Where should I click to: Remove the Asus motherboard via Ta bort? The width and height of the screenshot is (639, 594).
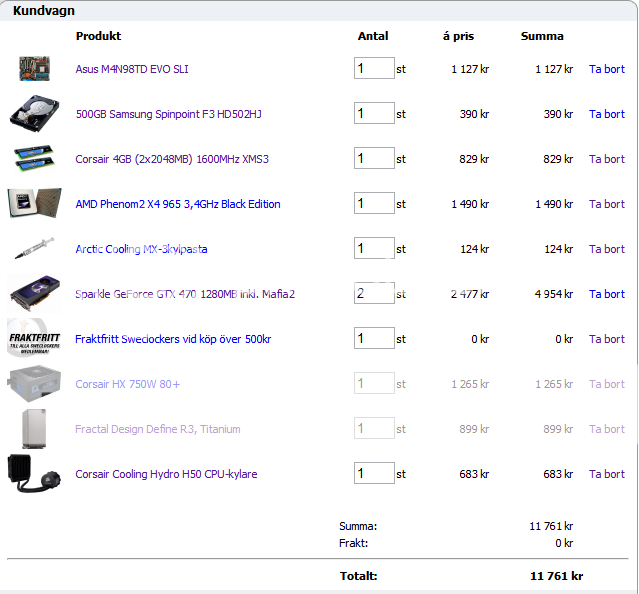(x=606, y=69)
